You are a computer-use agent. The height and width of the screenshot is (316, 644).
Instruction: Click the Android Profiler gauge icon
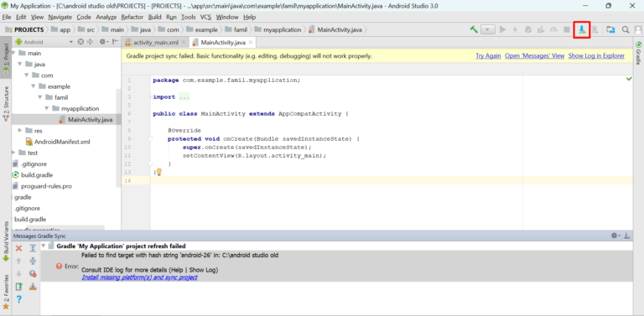coord(553,29)
